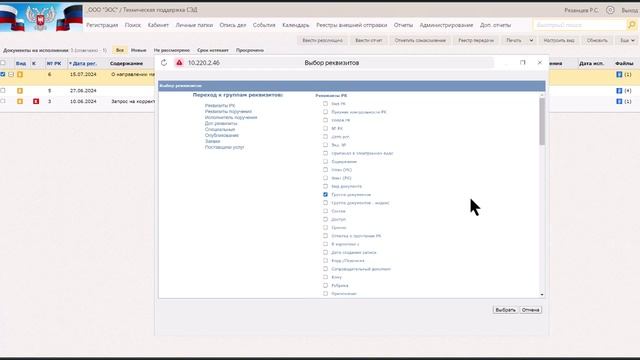Open the Личные папки menu
The image size is (640, 360).
tap(194, 25)
